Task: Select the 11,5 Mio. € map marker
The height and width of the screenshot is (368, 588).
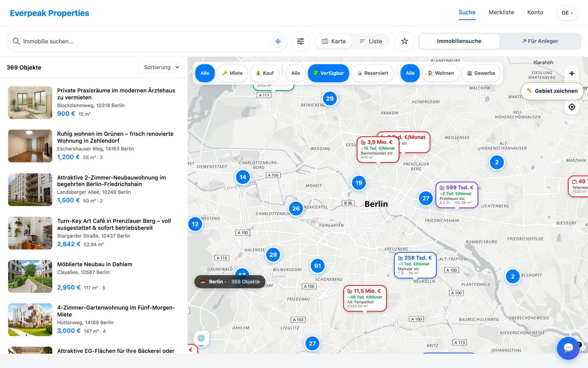Action: point(365,298)
